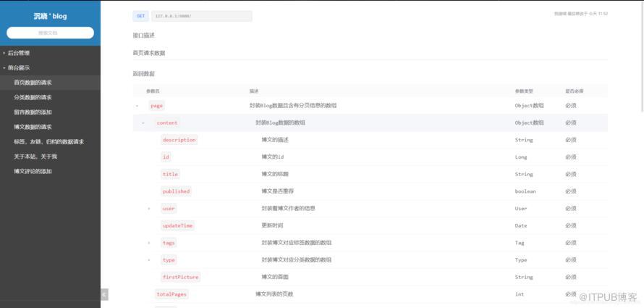The image size is (644, 308).
Task: Open 博文评论的添加 in sidebar
Action: point(50,172)
